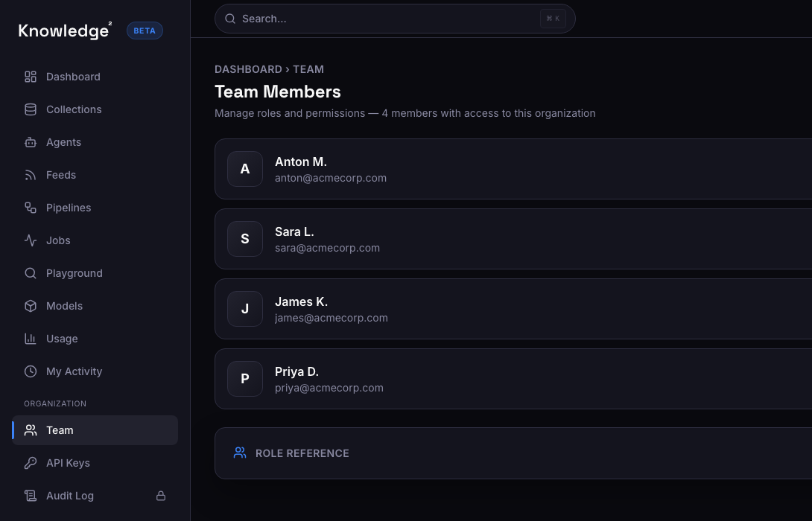Click the DASHBOARD breadcrumb link

click(x=248, y=69)
